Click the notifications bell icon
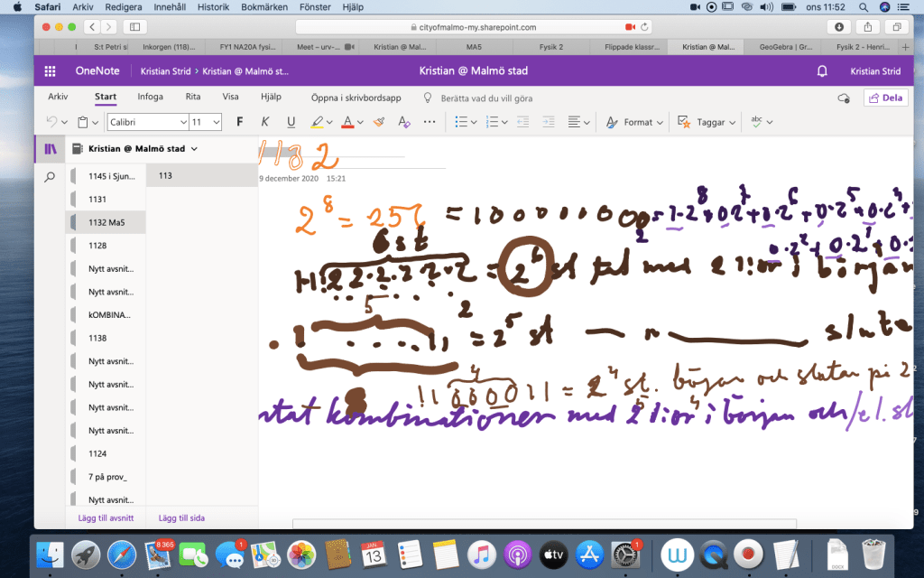 822,71
